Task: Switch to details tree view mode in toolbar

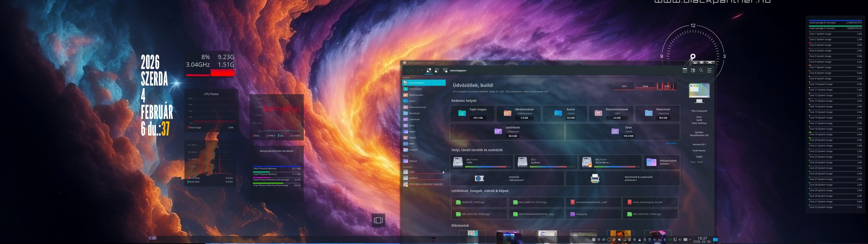Action: click(445, 70)
